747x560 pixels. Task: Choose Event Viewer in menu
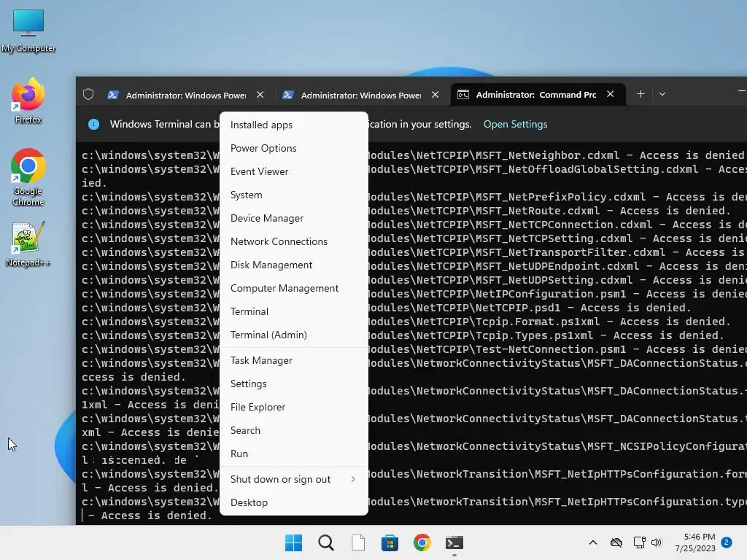pyautogui.click(x=294, y=171)
